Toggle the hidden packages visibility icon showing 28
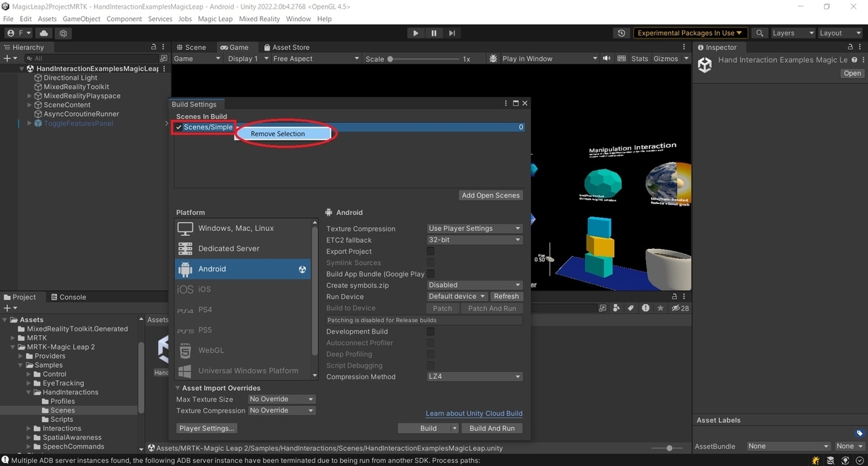The image size is (868, 466). pos(681,308)
